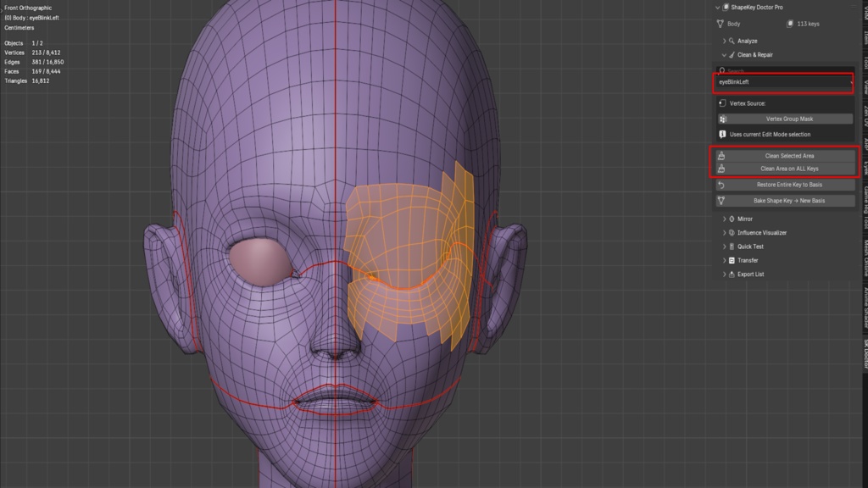This screenshot has width=868, height=488.
Task: Open the Mesh Online sidebar tab
Action: click(x=865, y=258)
